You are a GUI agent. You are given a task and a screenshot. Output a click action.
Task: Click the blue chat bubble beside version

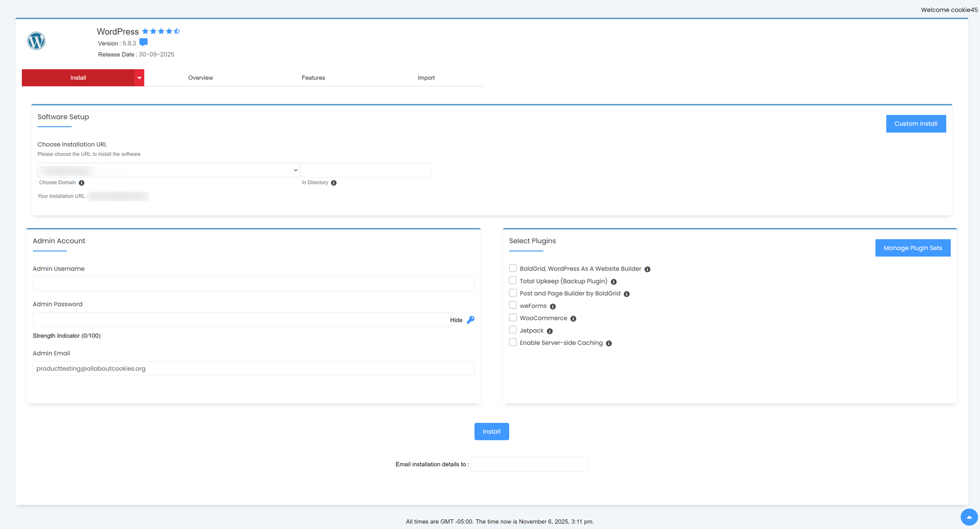click(x=143, y=42)
